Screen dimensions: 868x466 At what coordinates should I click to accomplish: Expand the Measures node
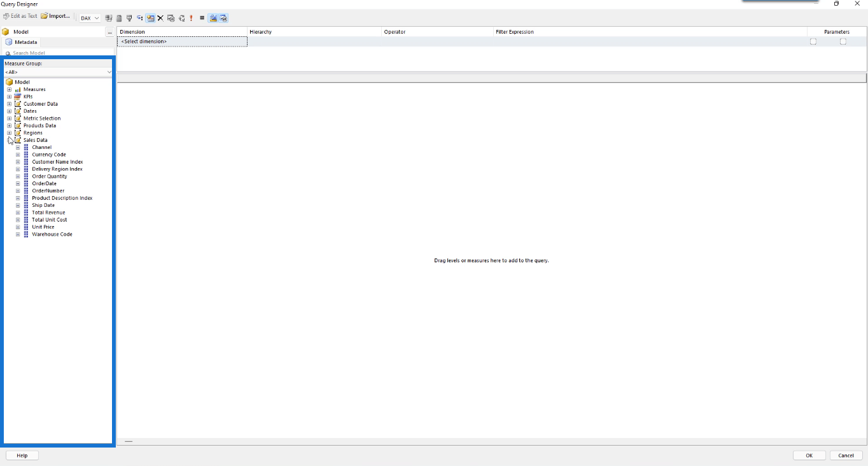click(x=9, y=89)
